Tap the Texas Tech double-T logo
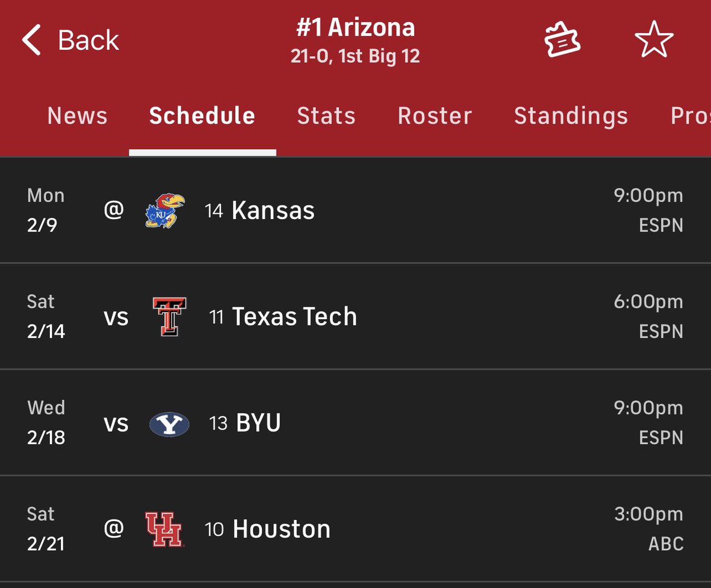The width and height of the screenshot is (711, 588). [x=169, y=317]
